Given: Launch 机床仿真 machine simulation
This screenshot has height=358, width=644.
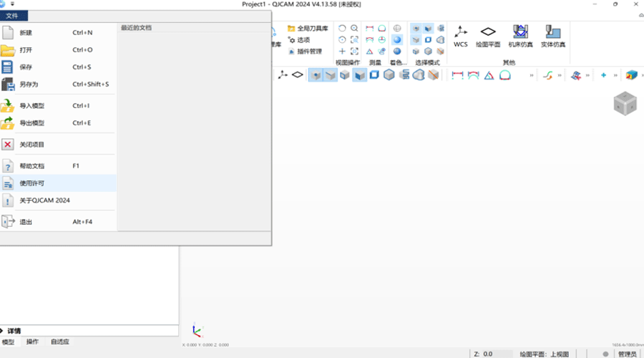Looking at the screenshot, I should pyautogui.click(x=519, y=34).
